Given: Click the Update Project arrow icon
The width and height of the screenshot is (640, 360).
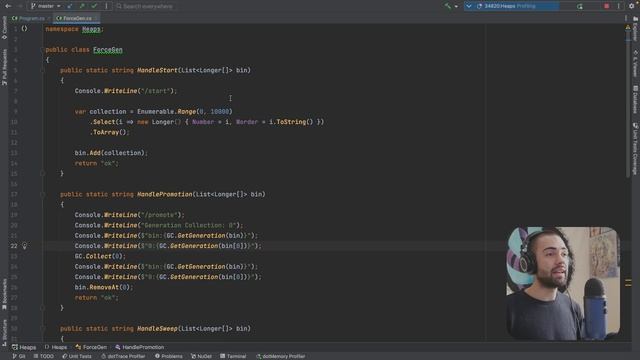Looking at the screenshot, I should pyautogui.click(x=70, y=6).
